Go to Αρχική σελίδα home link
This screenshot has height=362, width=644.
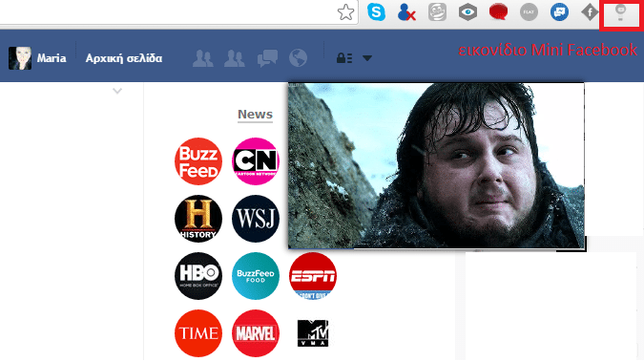point(124,58)
